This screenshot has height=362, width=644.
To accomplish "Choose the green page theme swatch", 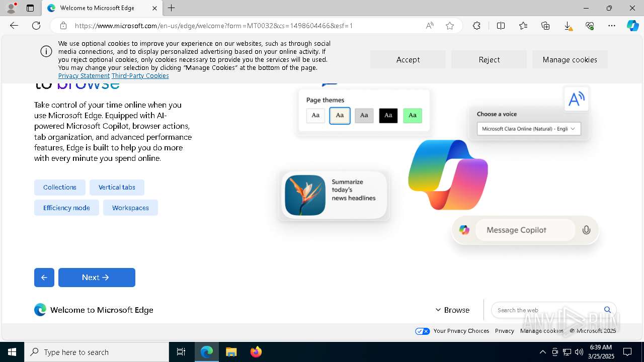I will tap(413, 116).
